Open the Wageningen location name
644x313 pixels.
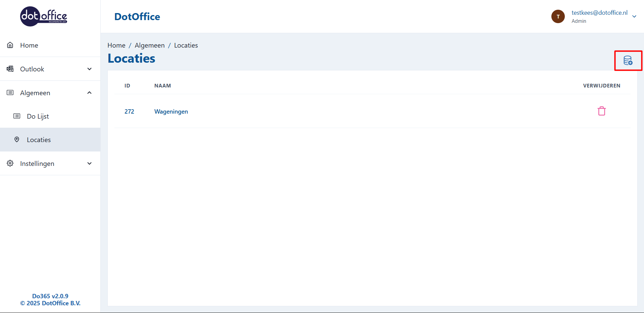(x=171, y=112)
